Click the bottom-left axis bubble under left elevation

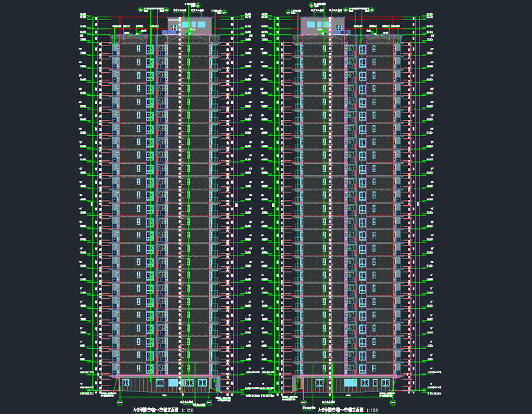tap(119, 403)
